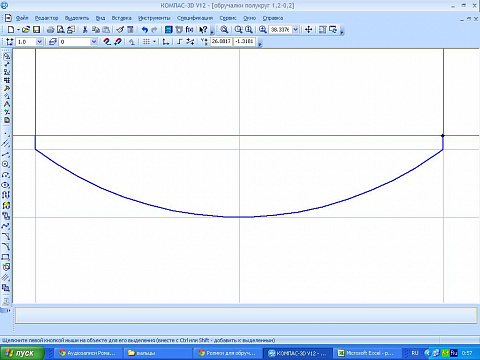The height and width of the screenshot is (360, 480).
Task: Paste from clipboard using the Paste icon
Action: pyautogui.click(x=106, y=30)
